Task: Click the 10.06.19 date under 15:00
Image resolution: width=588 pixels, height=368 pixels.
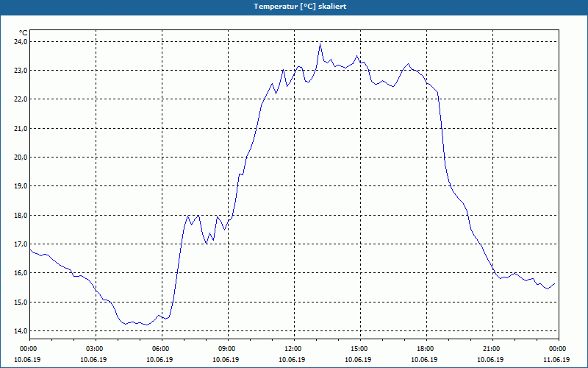Action: [358, 360]
